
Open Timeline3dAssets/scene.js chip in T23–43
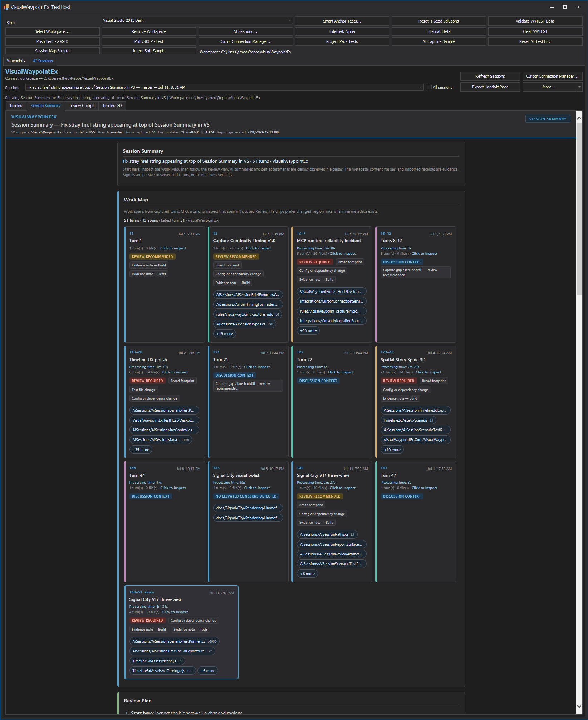408,420
